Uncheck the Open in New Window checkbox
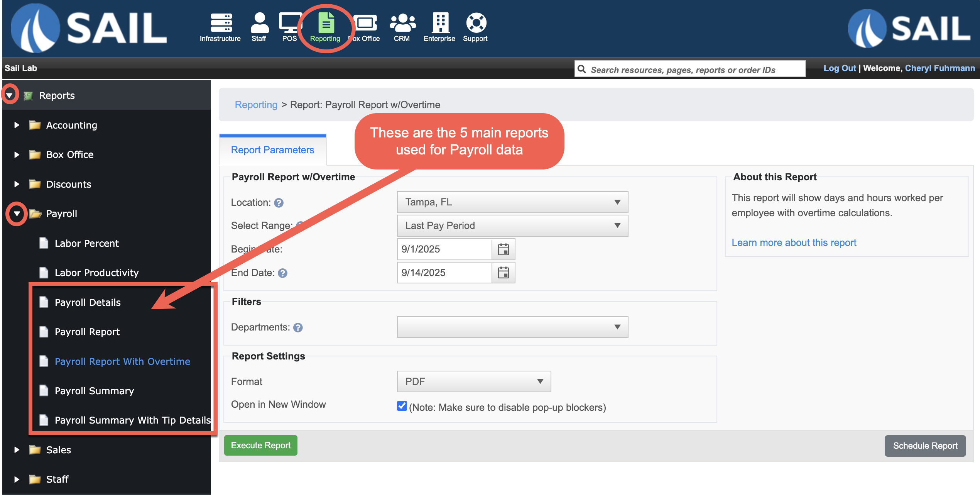 (x=402, y=406)
